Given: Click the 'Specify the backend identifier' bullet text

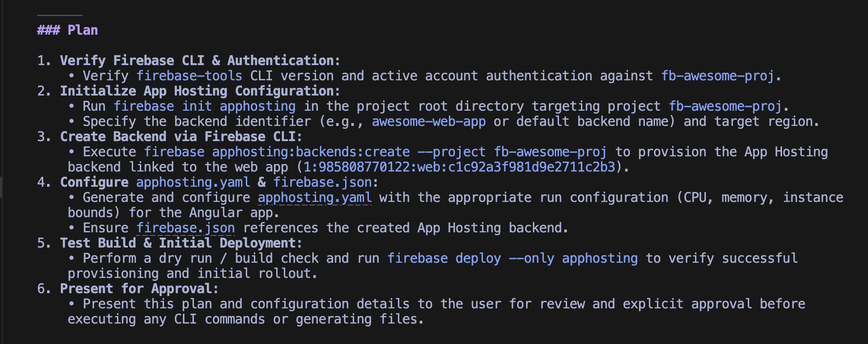Looking at the screenshot, I should (197, 122).
